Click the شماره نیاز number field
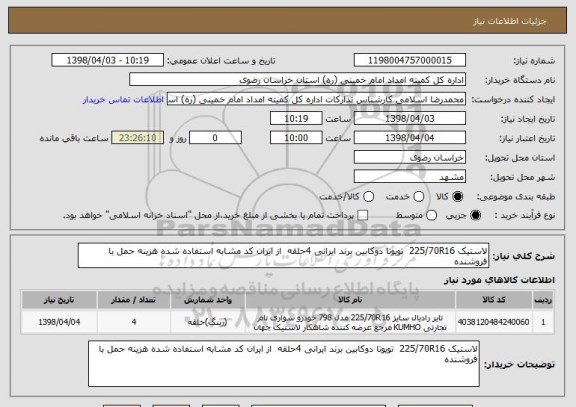 410,60
